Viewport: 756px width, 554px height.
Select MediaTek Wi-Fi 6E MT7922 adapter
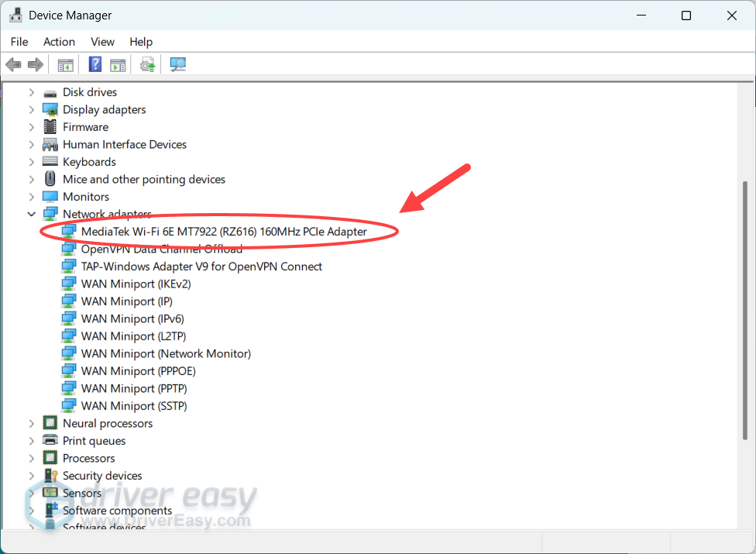[x=224, y=232]
